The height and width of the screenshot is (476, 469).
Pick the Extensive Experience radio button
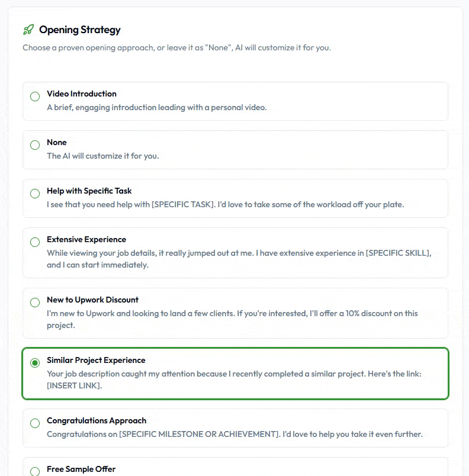[x=35, y=242]
